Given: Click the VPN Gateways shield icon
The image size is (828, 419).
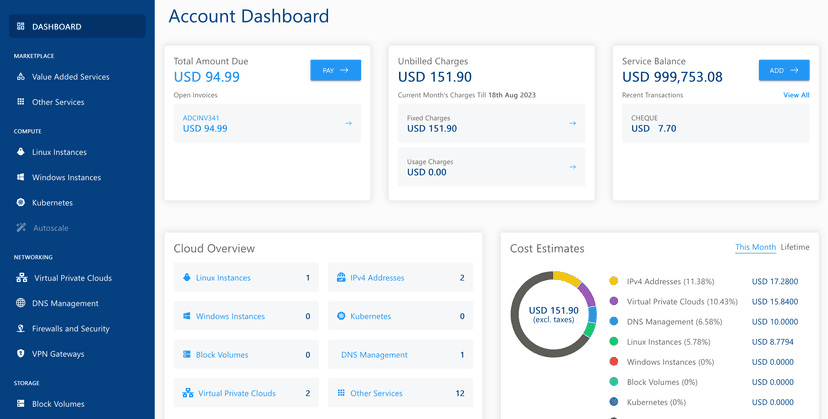Looking at the screenshot, I should pos(21,354).
